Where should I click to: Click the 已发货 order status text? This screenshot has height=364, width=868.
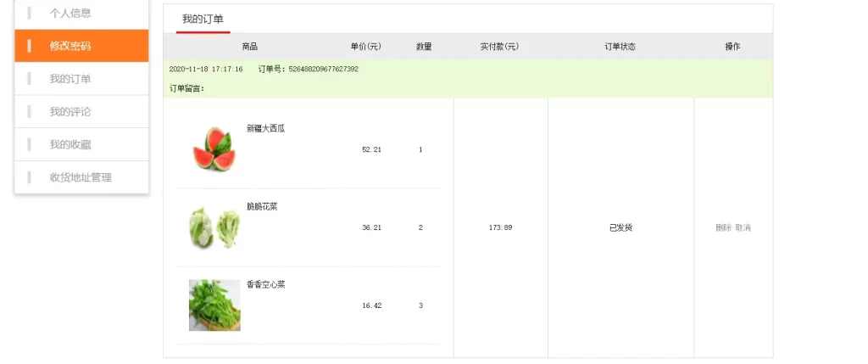click(x=620, y=228)
